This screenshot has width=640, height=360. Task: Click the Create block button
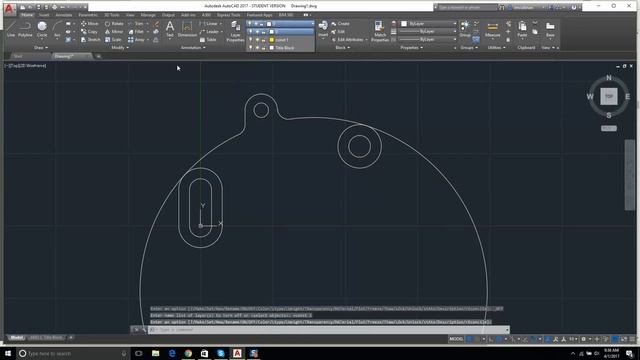click(x=340, y=24)
